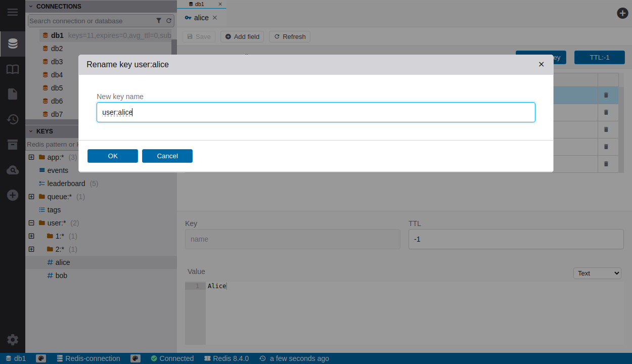The height and width of the screenshot is (364, 632).
Task: Switch to the db1 tab
Action: [200, 4]
